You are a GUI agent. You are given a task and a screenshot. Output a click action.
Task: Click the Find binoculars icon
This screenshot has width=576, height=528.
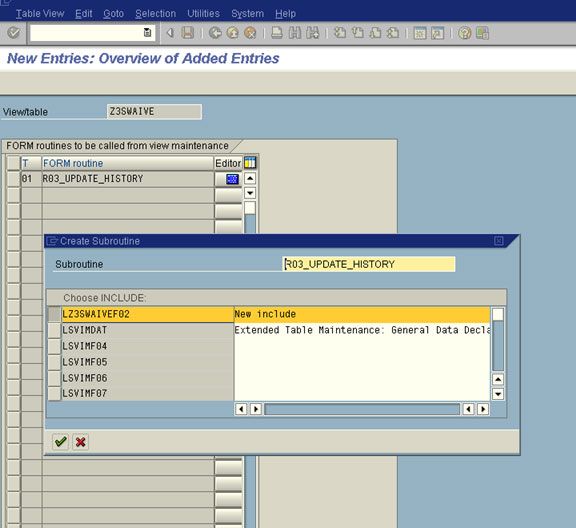tap(295, 33)
